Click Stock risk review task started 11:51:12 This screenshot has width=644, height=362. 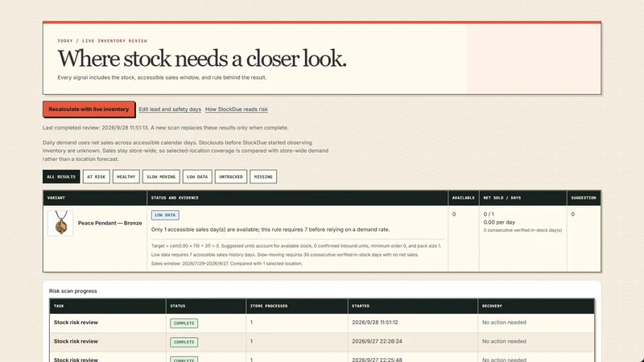click(76, 323)
